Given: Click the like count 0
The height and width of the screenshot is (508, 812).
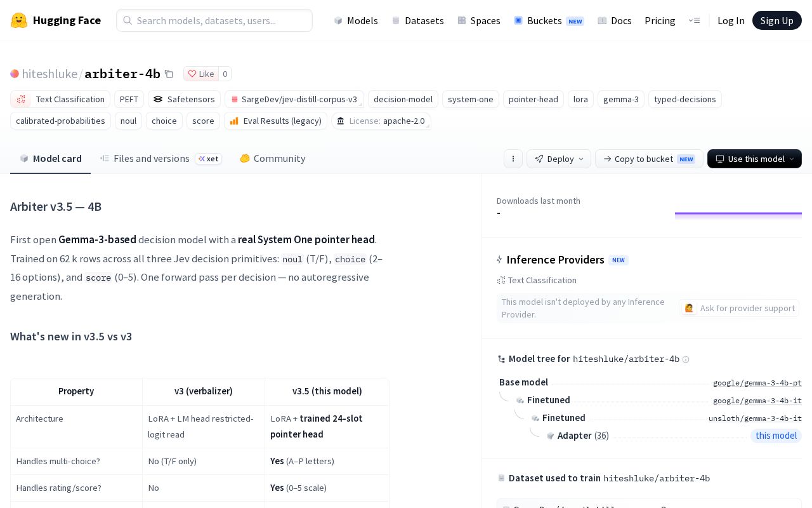Looking at the screenshot, I should click(x=225, y=74).
